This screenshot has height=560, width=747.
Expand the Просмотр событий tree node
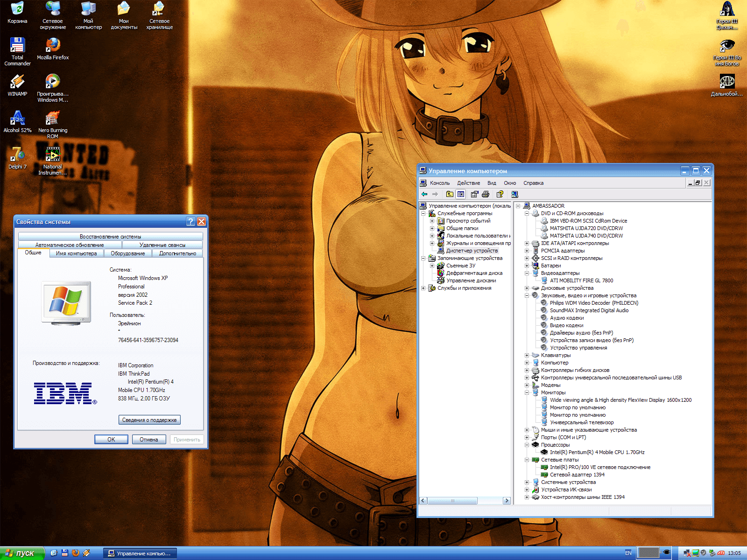(432, 221)
